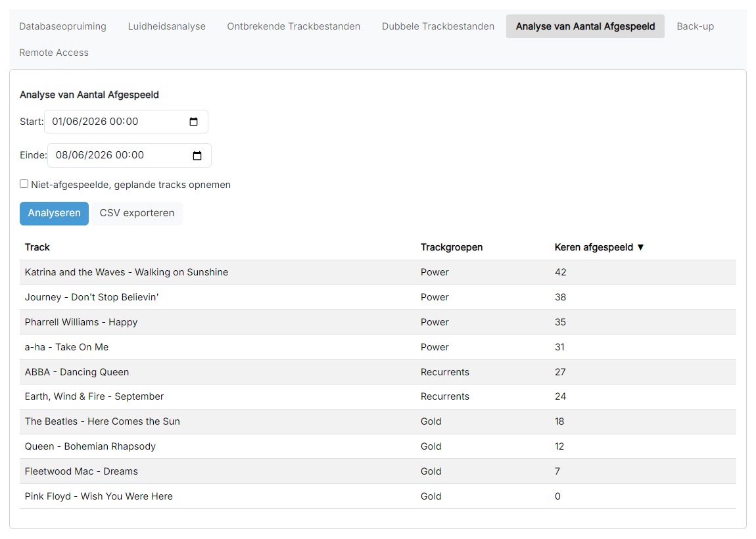Select Journey - Don't Stop Believin' row
The height and width of the screenshot is (539, 756).
click(x=378, y=297)
